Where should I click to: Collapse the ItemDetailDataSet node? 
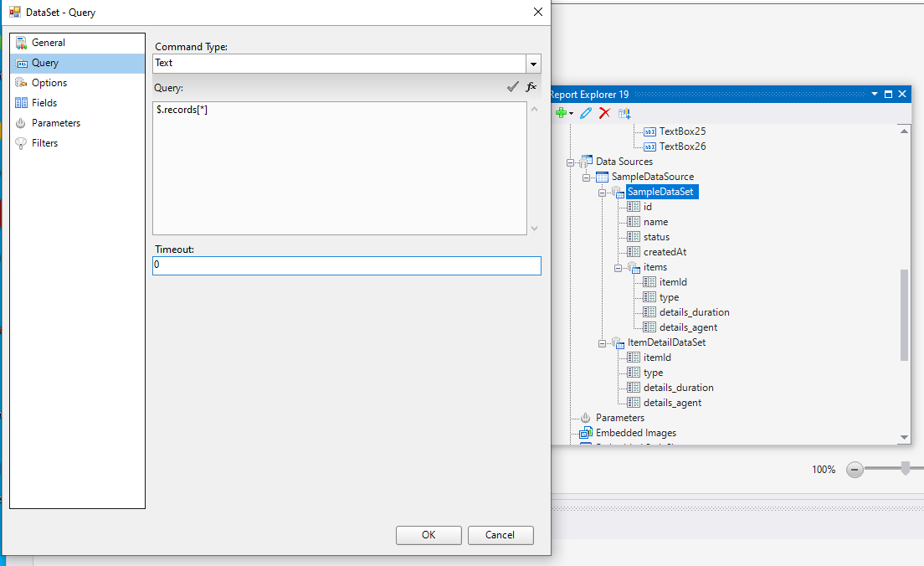click(603, 342)
